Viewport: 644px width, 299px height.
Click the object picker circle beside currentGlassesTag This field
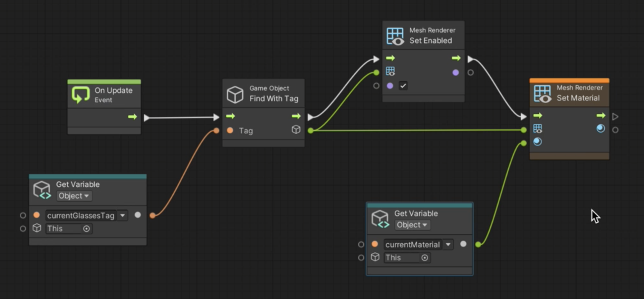click(86, 229)
